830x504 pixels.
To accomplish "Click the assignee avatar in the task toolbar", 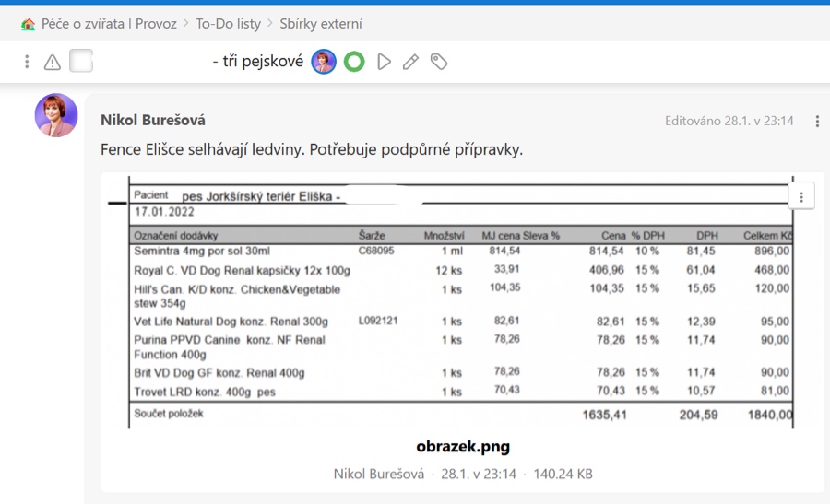I will [x=324, y=62].
